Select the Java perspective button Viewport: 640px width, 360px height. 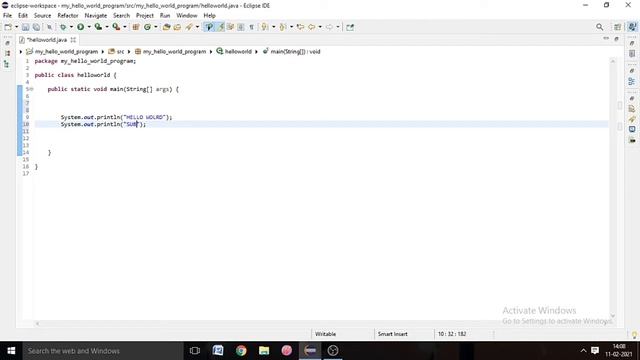click(632, 27)
